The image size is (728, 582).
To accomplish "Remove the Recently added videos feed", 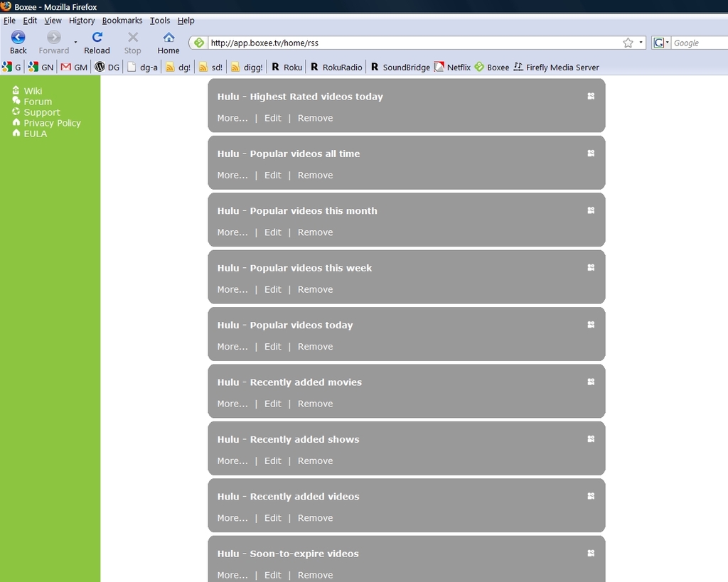I will pos(315,517).
